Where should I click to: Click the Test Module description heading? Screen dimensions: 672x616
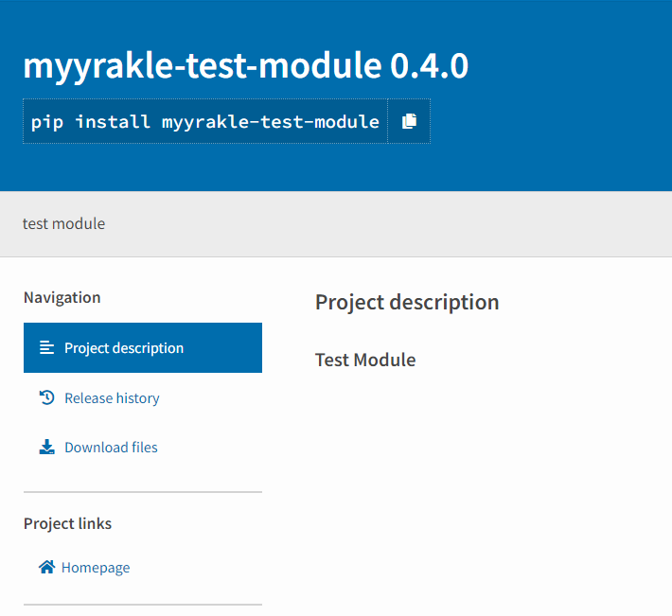(365, 360)
